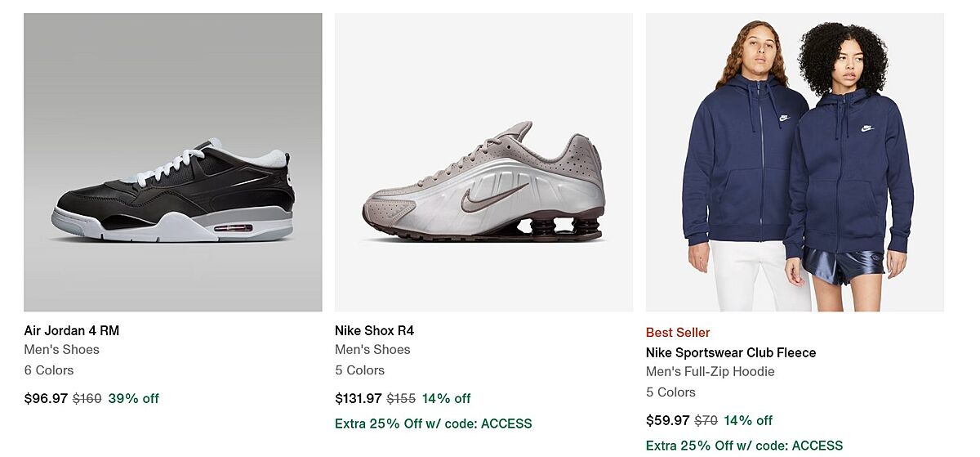Click the $96.97 sale price
980x457 pixels.
pyautogui.click(x=46, y=399)
